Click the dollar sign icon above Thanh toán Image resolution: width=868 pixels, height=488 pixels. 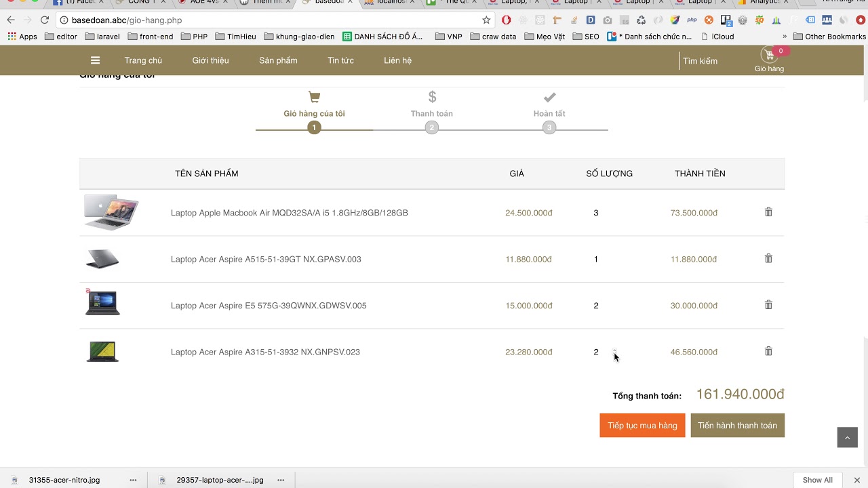432,97
